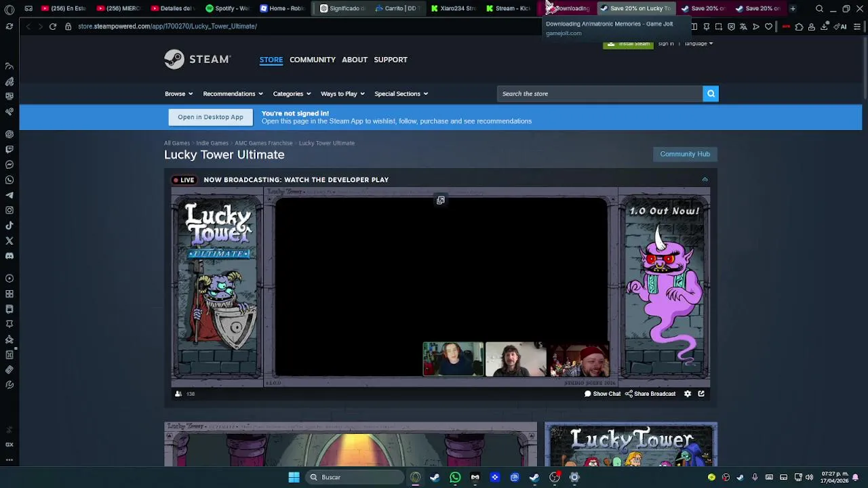Click the Lucky Tower capsule image thumbnail
Screen dimensions: 868x488
(631, 444)
